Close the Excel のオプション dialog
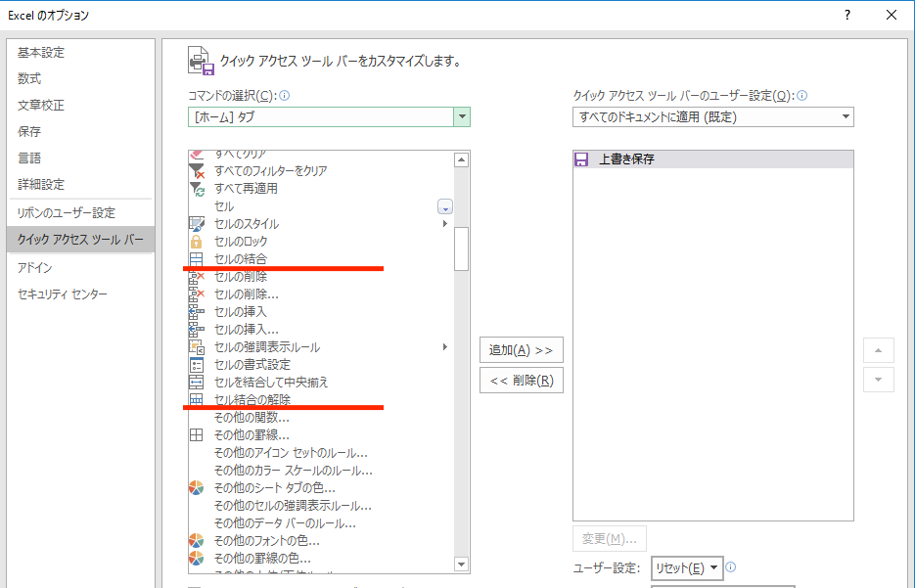Viewport: 915px width, 588px height. pos(892,16)
